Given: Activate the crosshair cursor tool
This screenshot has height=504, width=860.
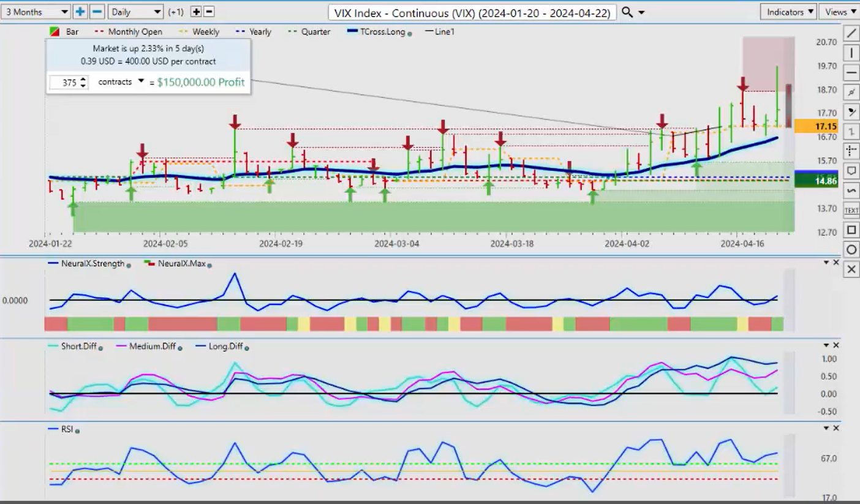Looking at the screenshot, I should [x=851, y=151].
